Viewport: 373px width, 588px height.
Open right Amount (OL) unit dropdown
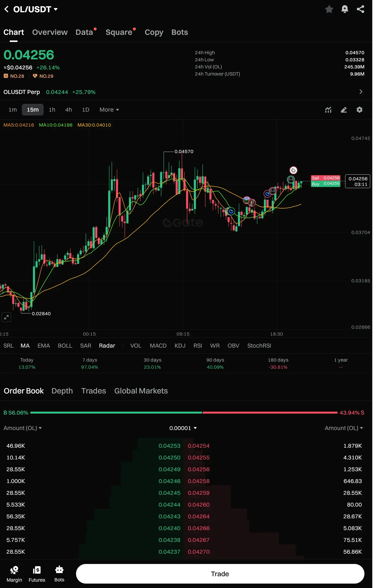click(344, 428)
